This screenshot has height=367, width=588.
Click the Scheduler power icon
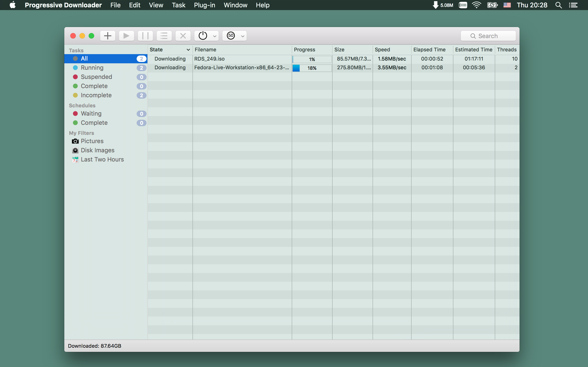coord(203,36)
